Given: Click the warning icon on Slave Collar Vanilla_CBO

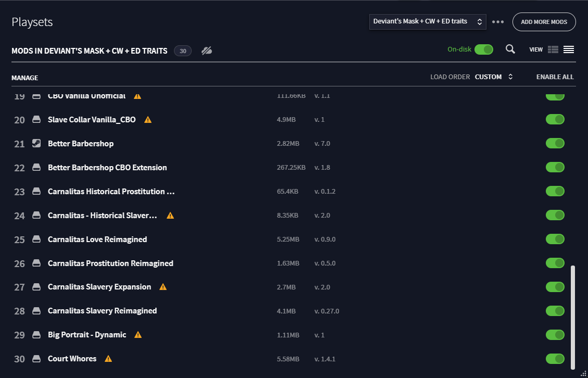Looking at the screenshot, I should click(x=148, y=120).
